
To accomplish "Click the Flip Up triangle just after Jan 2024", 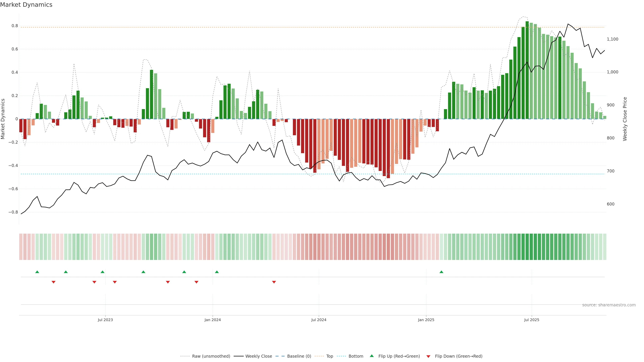I will pyautogui.click(x=217, y=272).
